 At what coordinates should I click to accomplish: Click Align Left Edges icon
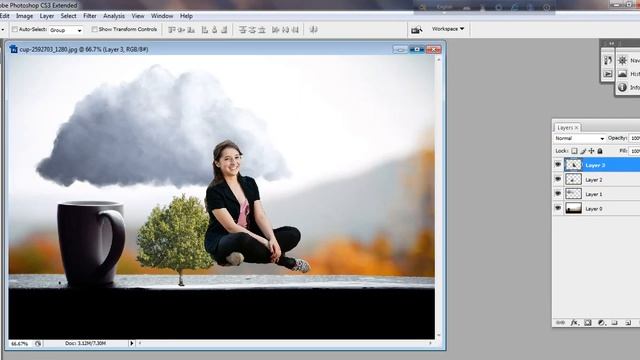tap(205, 29)
